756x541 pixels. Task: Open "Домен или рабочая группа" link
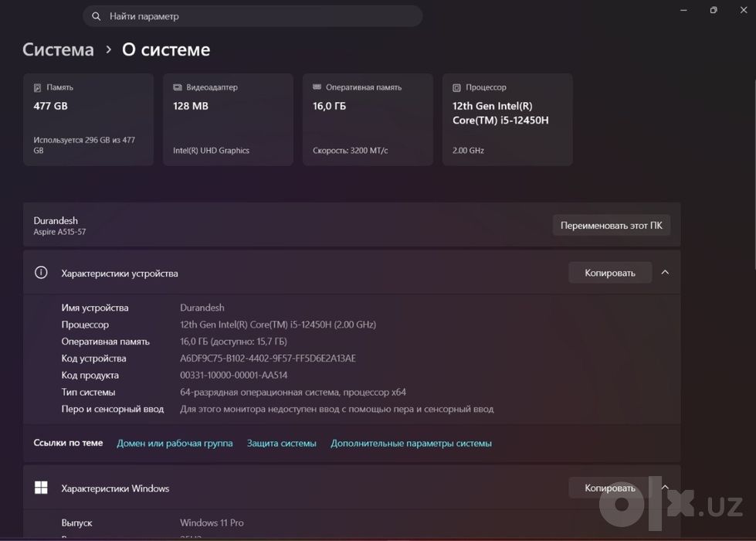point(175,443)
